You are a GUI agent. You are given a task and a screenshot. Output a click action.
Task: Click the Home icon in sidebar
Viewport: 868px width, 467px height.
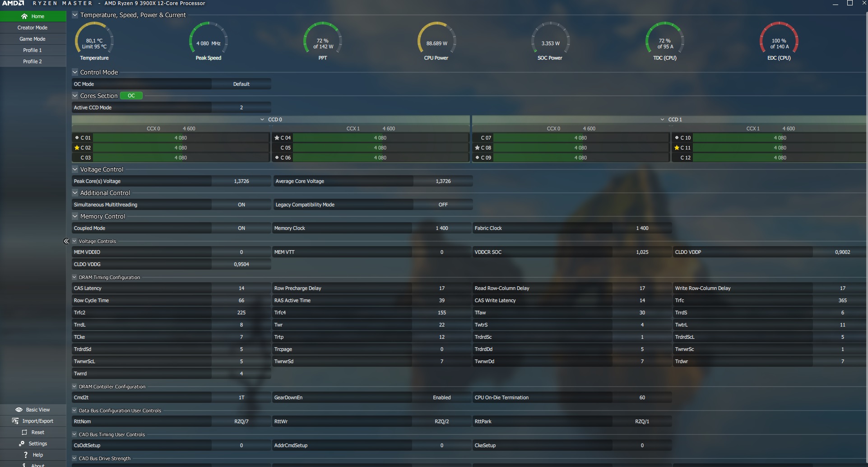(x=24, y=16)
